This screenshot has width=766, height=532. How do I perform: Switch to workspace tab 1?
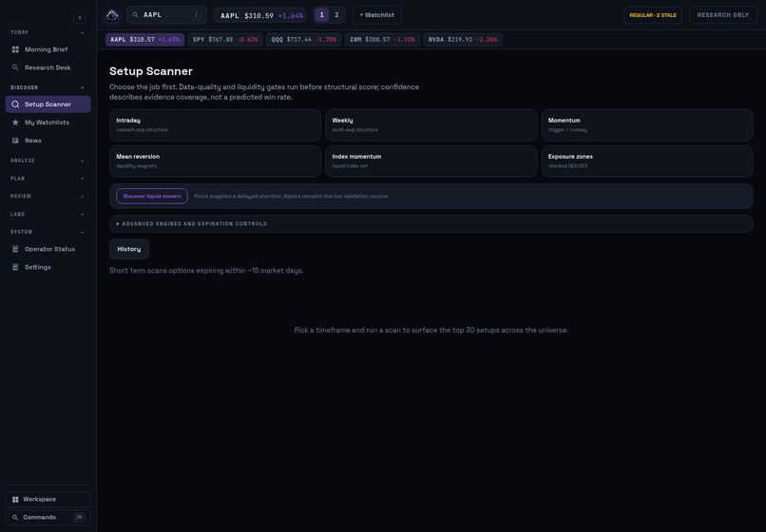pyautogui.click(x=321, y=15)
